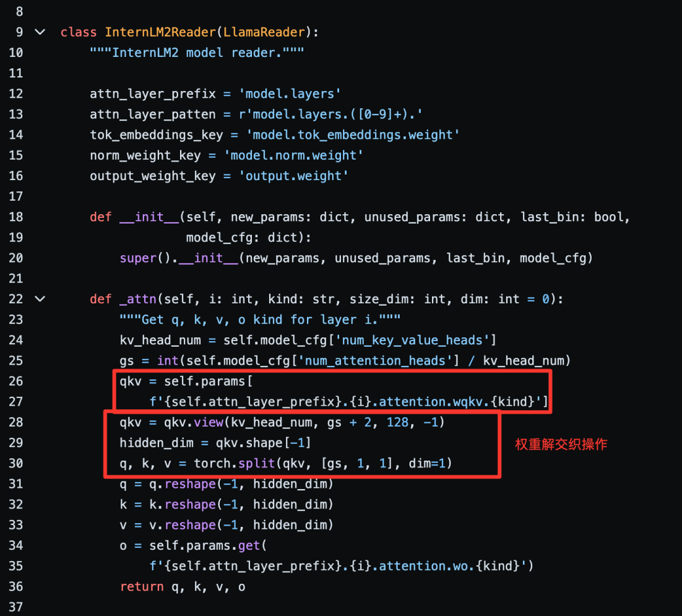
Task: Click line number 30 in gutter
Action: tap(16, 463)
